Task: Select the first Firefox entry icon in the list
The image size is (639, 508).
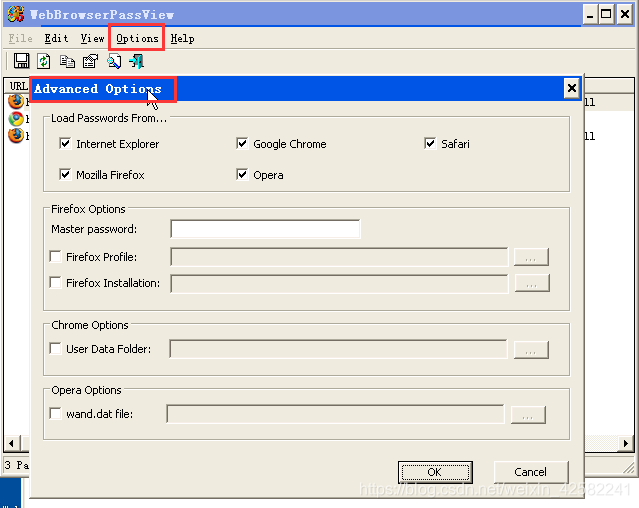Action: [x=16, y=101]
